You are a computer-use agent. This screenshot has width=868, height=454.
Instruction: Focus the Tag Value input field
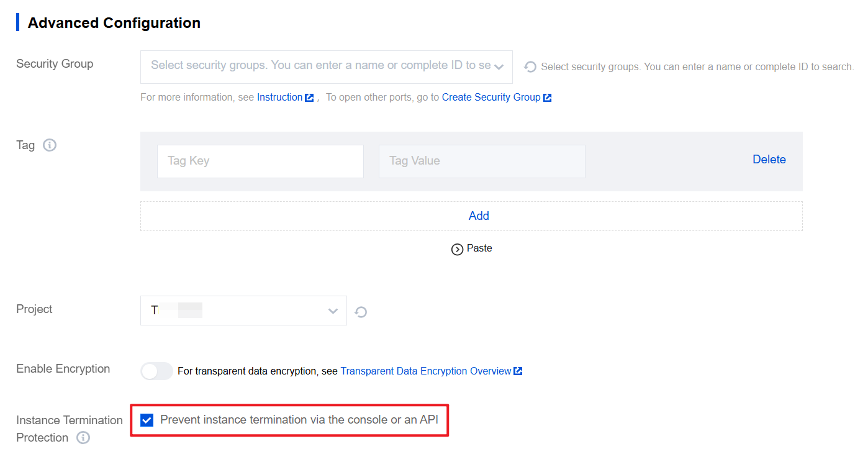tap(482, 161)
